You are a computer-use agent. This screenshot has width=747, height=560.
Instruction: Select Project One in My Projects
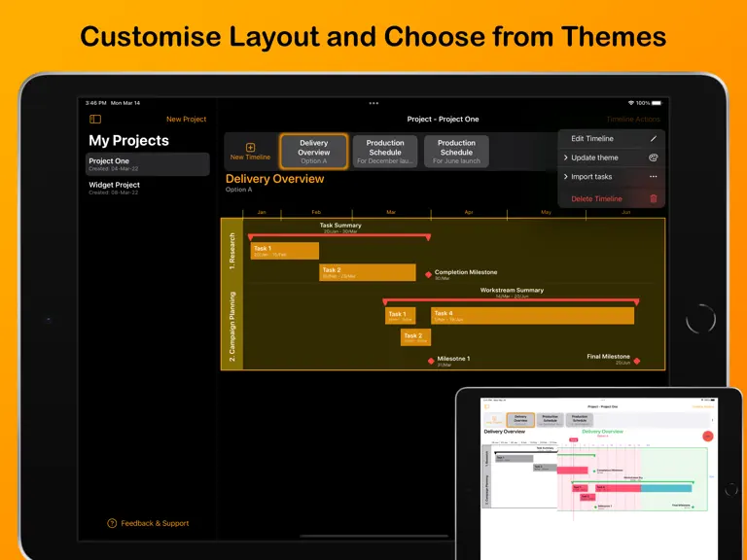(148, 164)
